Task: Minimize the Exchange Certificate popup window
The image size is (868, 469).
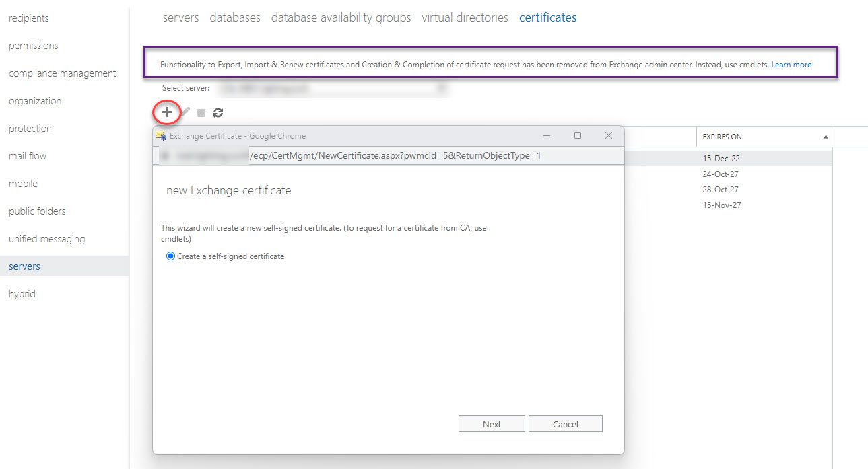Action: [547, 135]
